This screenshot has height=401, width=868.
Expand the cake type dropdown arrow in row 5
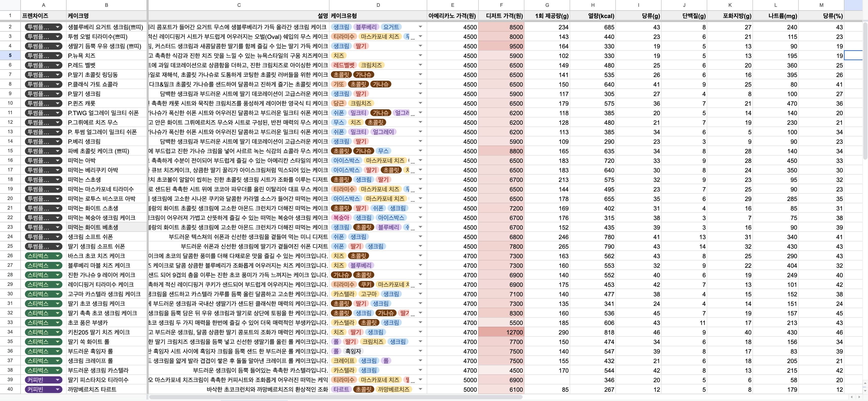(420, 55)
